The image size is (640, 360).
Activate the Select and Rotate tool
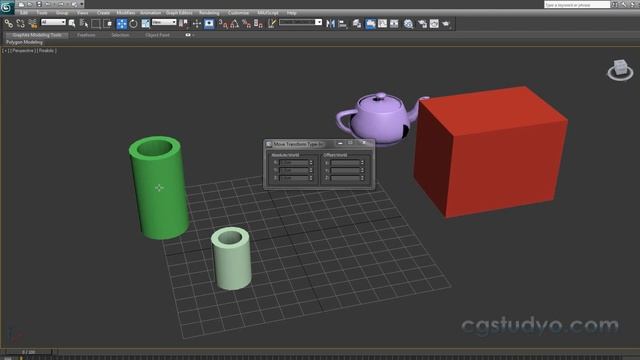[133, 24]
